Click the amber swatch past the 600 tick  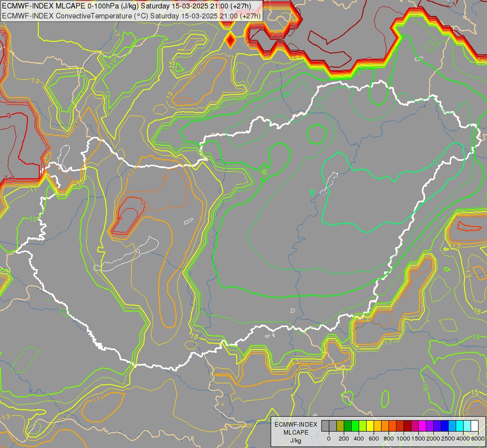(x=378, y=426)
